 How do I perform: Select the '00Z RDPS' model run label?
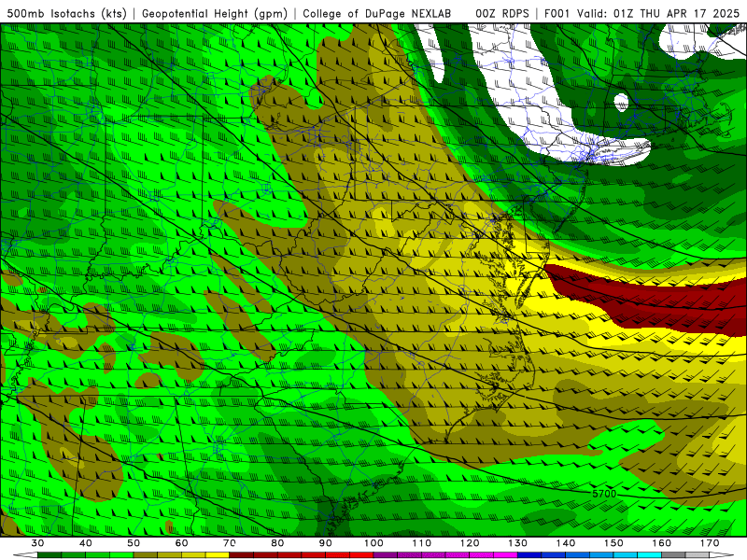[502, 13]
